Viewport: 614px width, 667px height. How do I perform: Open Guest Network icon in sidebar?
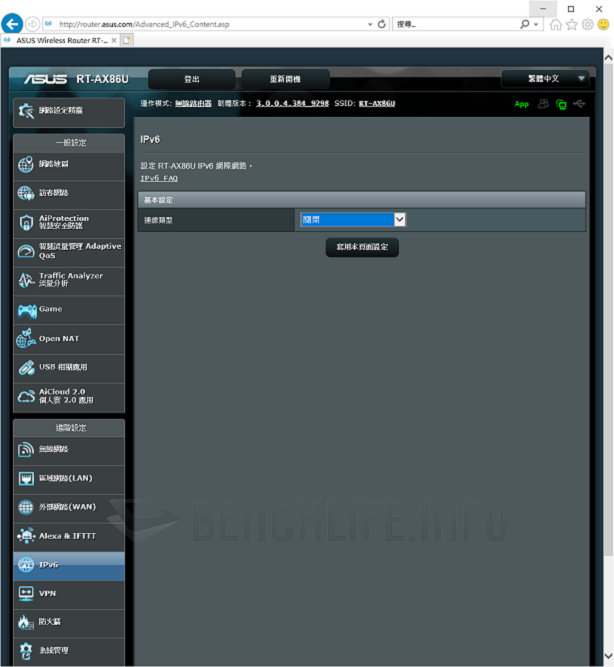(x=26, y=193)
